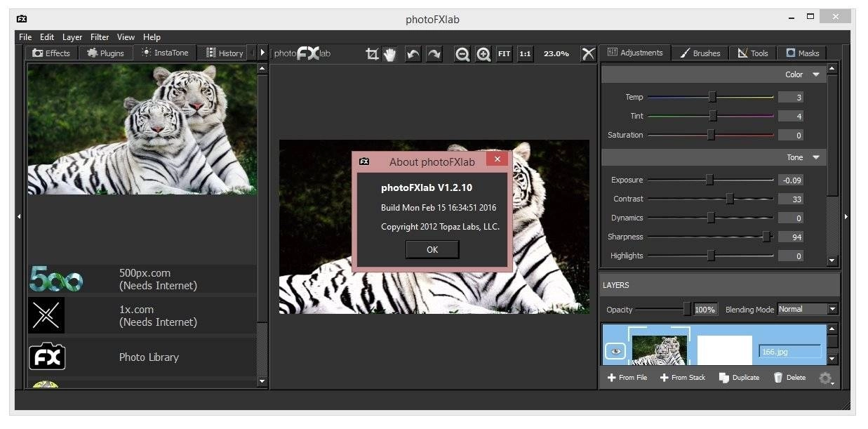Click the X icon beside zoom percentage
Viewport: 868px width, 429px height.
pos(588,54)
